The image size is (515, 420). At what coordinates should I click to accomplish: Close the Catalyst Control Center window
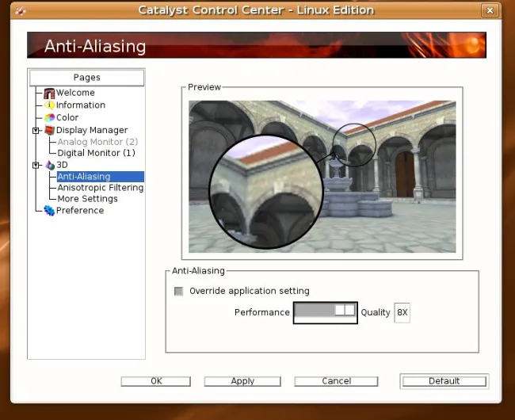tap(490, 10)
